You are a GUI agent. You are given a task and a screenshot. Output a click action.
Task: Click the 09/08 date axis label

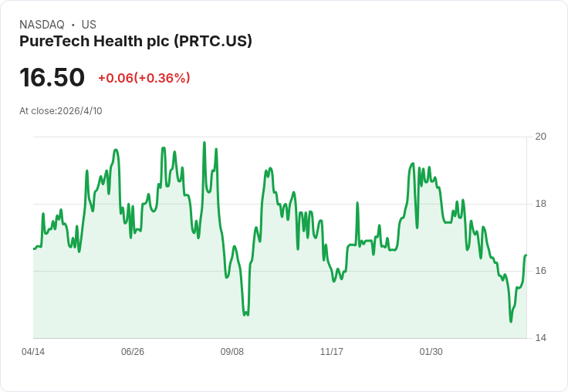click(x=232, y=351)
